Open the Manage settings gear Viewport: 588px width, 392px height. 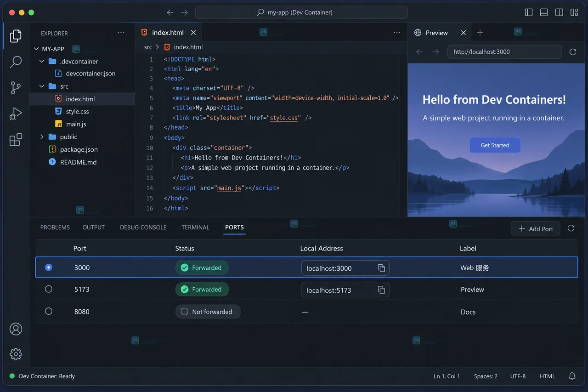click(x=16, y=354)
